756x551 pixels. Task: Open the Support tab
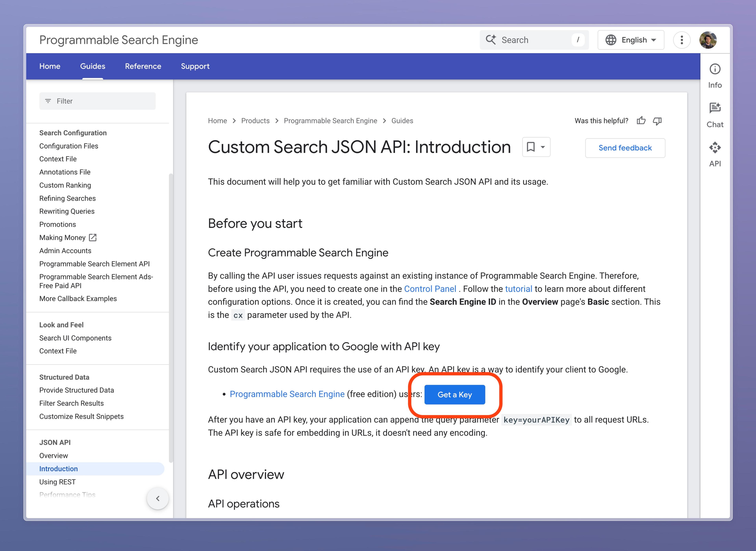195,66
